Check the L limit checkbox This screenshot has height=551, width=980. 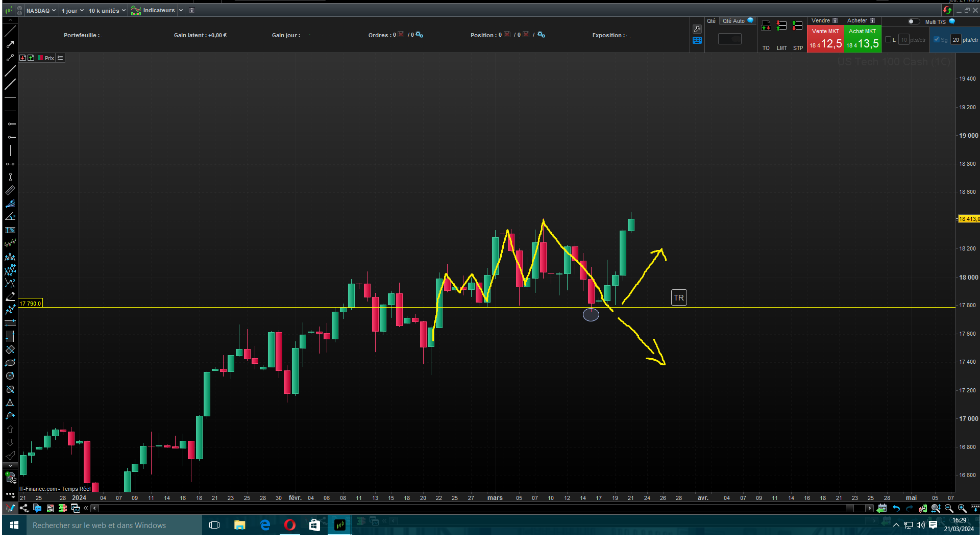click(888, 39)
